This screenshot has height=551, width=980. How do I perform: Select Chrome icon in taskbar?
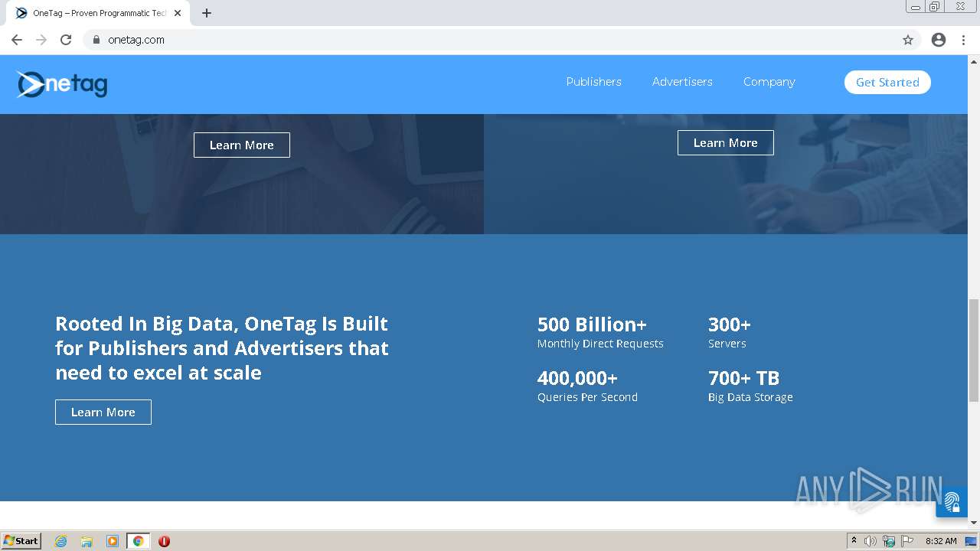point(138,541)
